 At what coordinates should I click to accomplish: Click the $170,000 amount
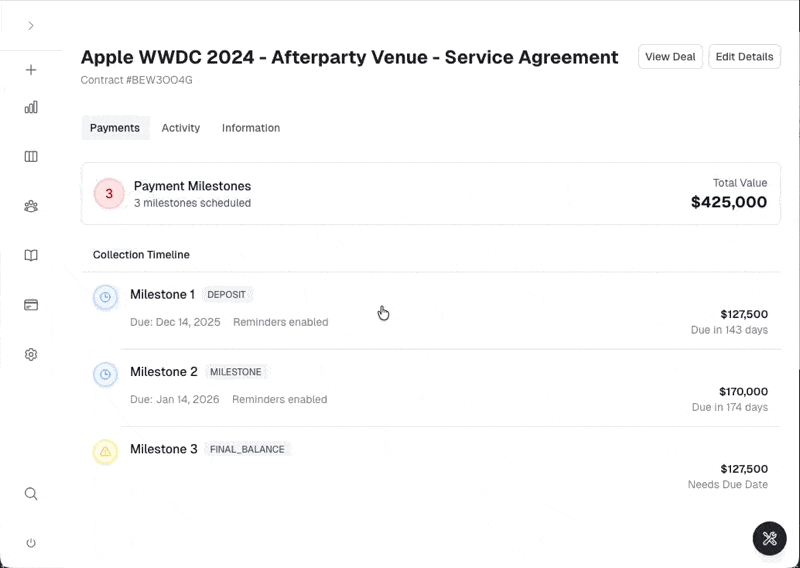tap(743, 391)
